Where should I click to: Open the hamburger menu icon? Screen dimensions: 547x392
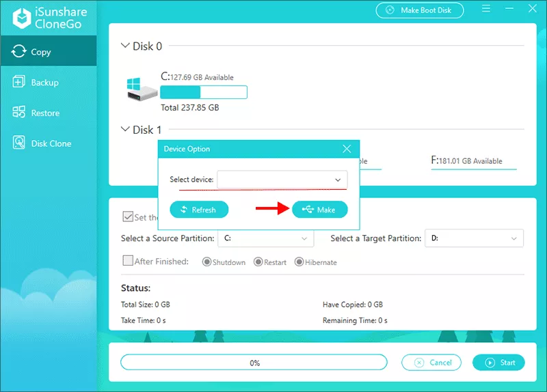click(x=486, y=9)
